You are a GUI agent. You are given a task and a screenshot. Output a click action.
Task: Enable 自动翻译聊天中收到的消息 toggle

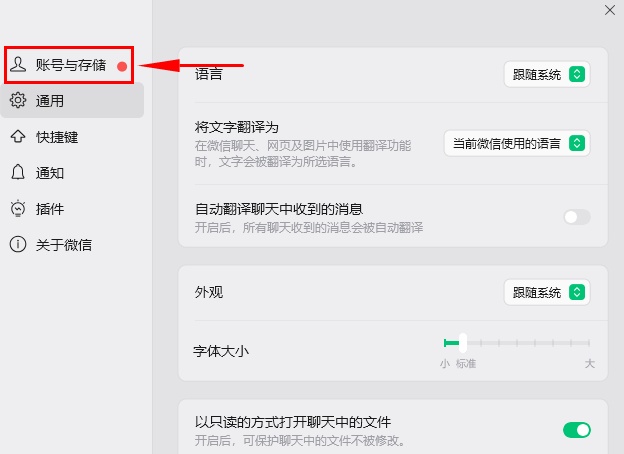coord(577,217)
